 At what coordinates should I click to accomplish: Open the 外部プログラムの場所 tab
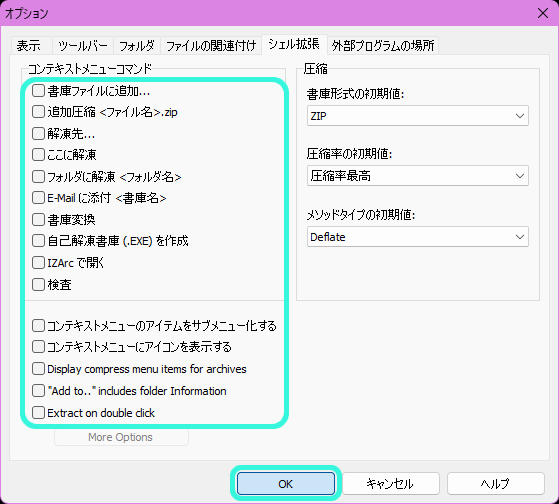tap(383, 46)
